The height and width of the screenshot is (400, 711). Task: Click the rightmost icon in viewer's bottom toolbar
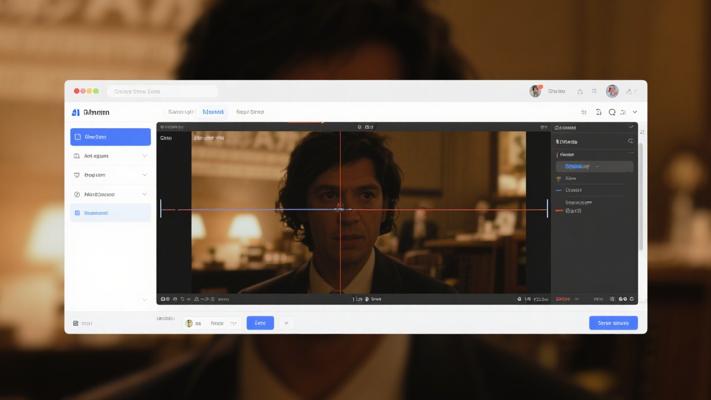[x=632, y=299]
